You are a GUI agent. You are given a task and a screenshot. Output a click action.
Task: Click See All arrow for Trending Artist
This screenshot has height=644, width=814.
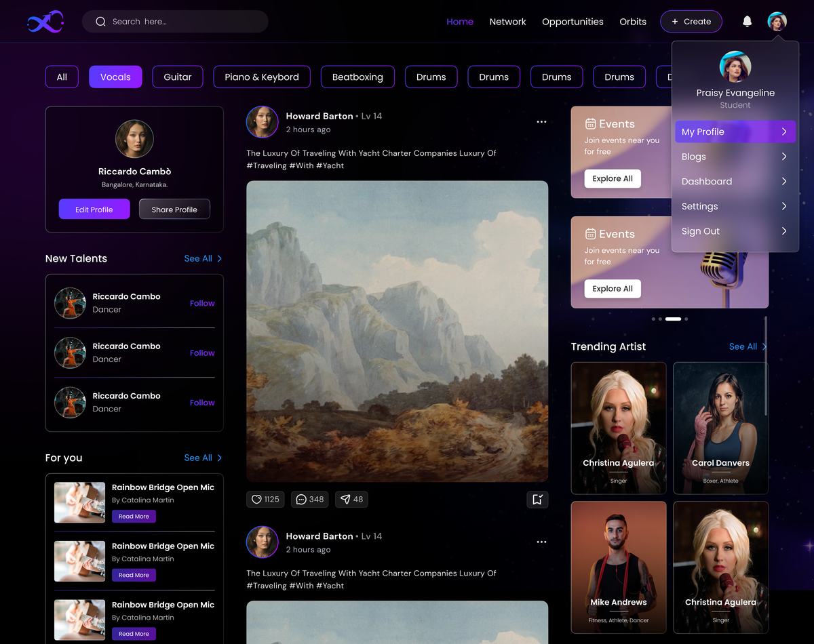pos(764,346)
